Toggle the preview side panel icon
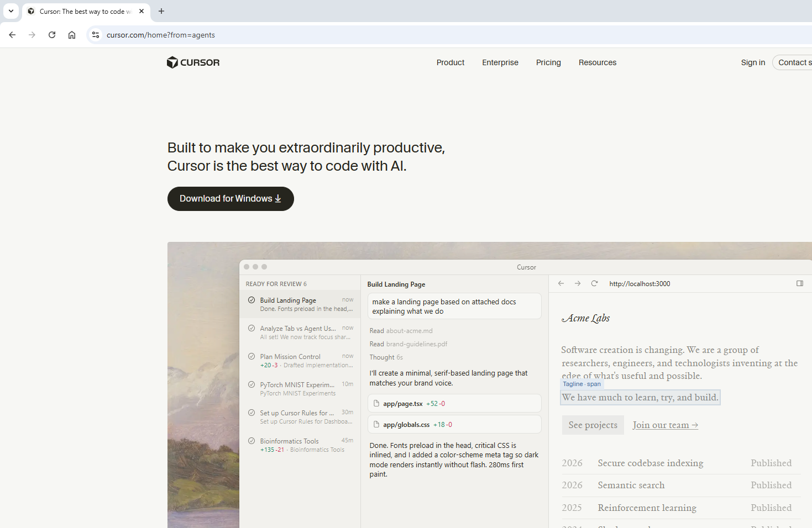Viewport: 812px width, 528px height. tap(800, 284)
